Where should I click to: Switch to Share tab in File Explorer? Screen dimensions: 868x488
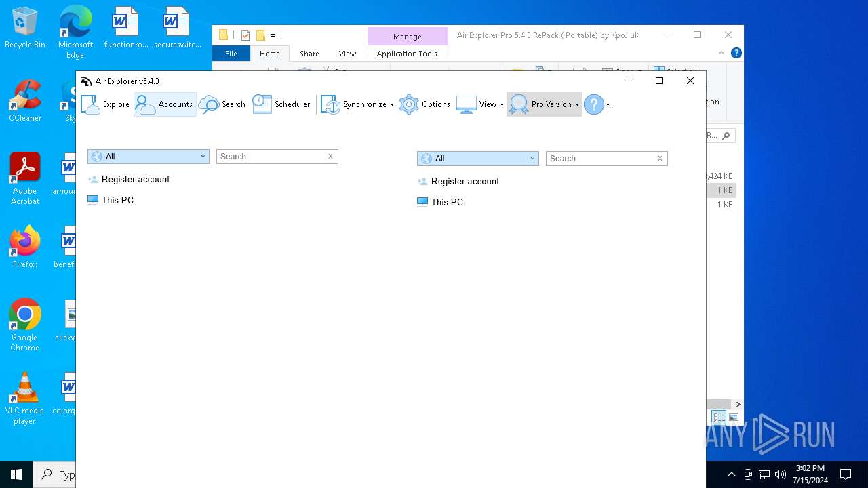point(309,54)
